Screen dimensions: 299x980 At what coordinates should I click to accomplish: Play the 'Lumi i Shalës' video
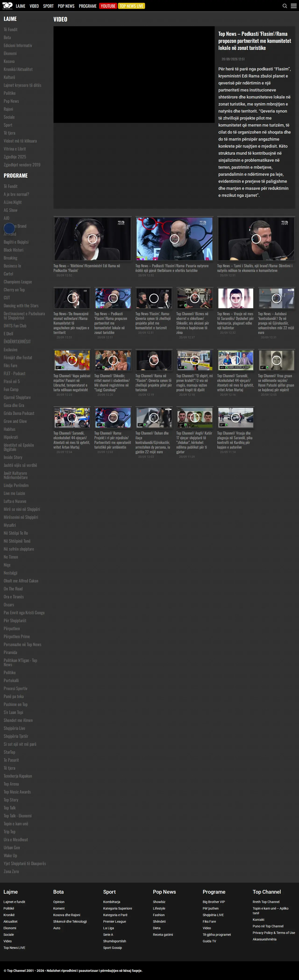(256, 239)
